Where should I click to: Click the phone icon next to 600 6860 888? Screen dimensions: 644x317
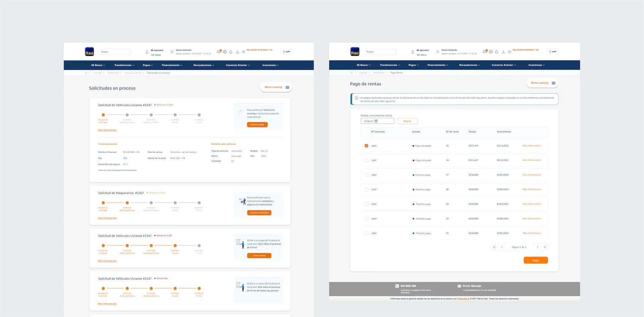(x=397, y=286)
